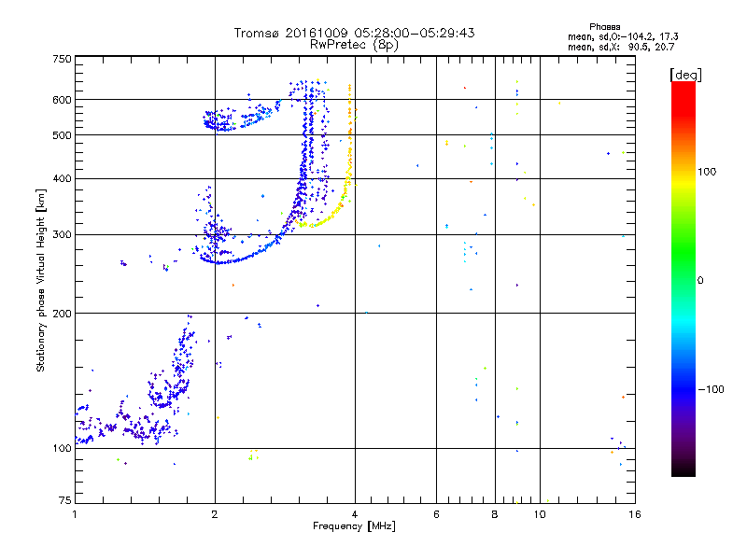Click the plot title 'Tromsø 20161009 05:28:00-05:29:43'
The width and height of the screenshot is (747, 560).
tap(354, 33)
